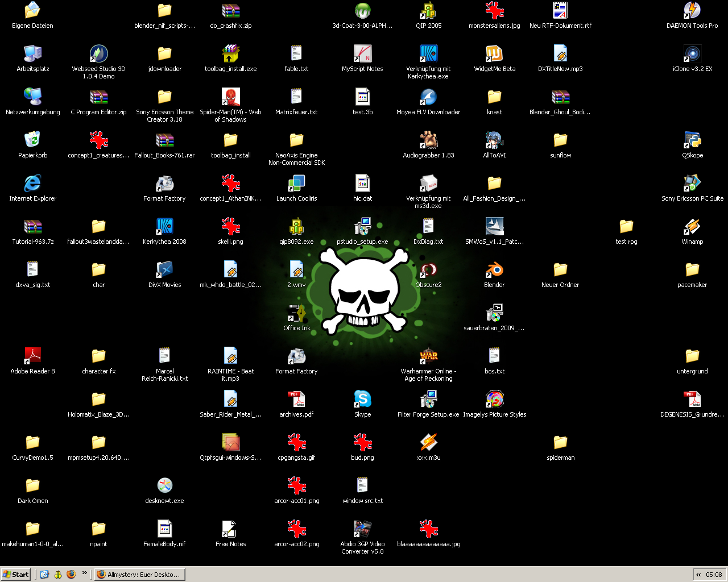The image size is (728, 582).
Task: Expand hidden system tray icons
Action: pos(698,575)
